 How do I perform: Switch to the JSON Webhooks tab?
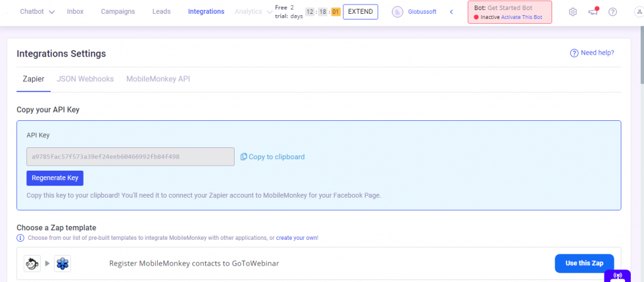tap(86, 79)
